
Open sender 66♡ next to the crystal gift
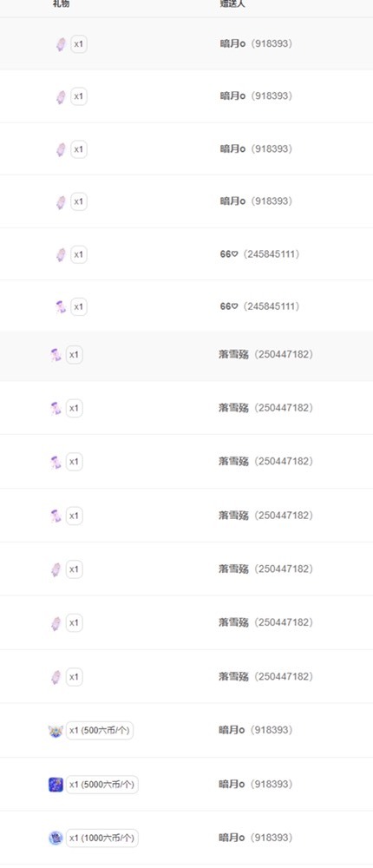pyautogui.click(x=228, y=254)
